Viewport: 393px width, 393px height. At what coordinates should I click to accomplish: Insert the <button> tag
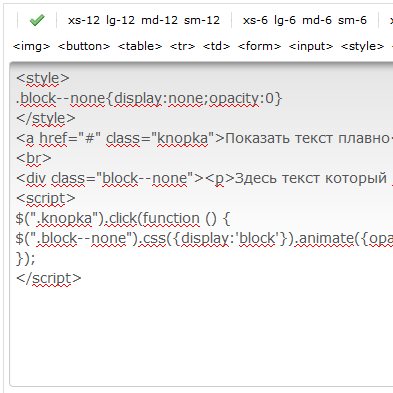click(x=84, y=46)
